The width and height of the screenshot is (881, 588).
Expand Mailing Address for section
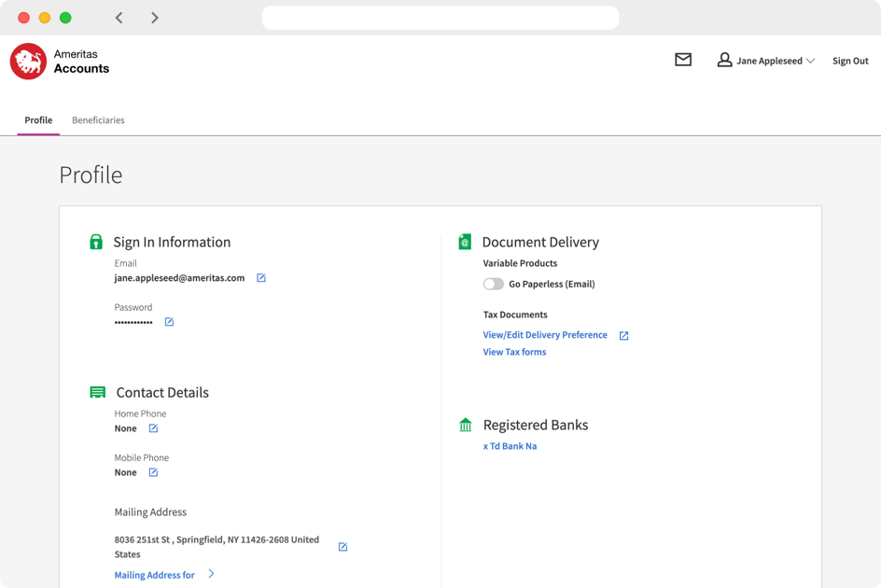click(x=158, y=575)
